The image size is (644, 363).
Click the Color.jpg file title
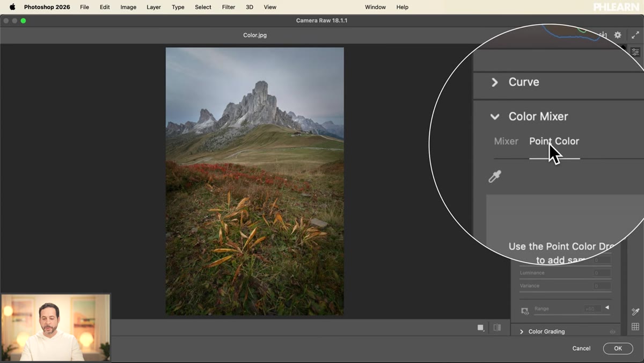pos(255,35)
